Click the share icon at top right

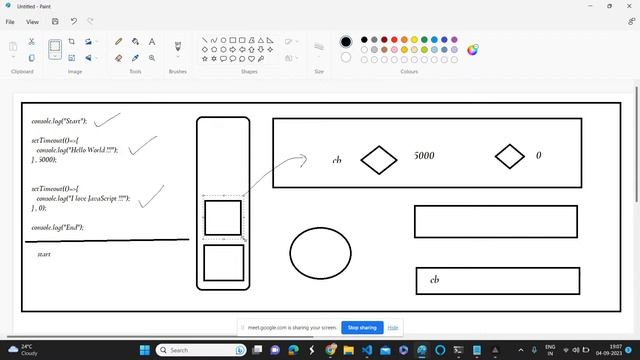point(631,22)
